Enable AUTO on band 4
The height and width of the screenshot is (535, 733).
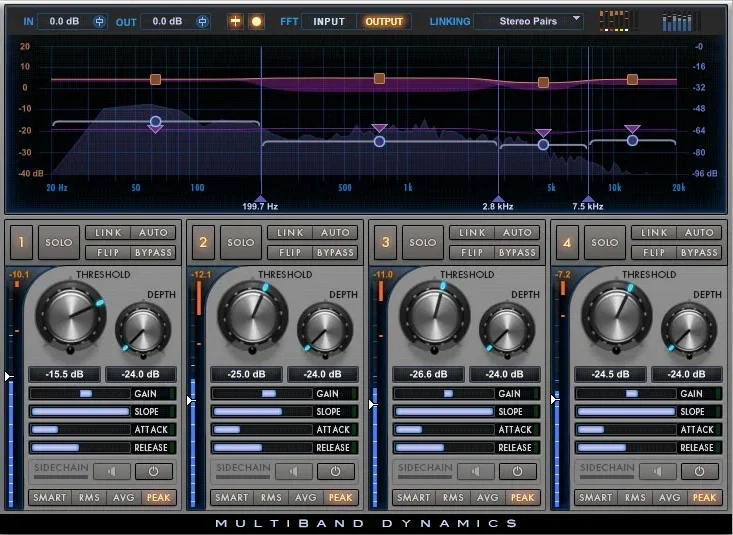(x=699, y=232)
